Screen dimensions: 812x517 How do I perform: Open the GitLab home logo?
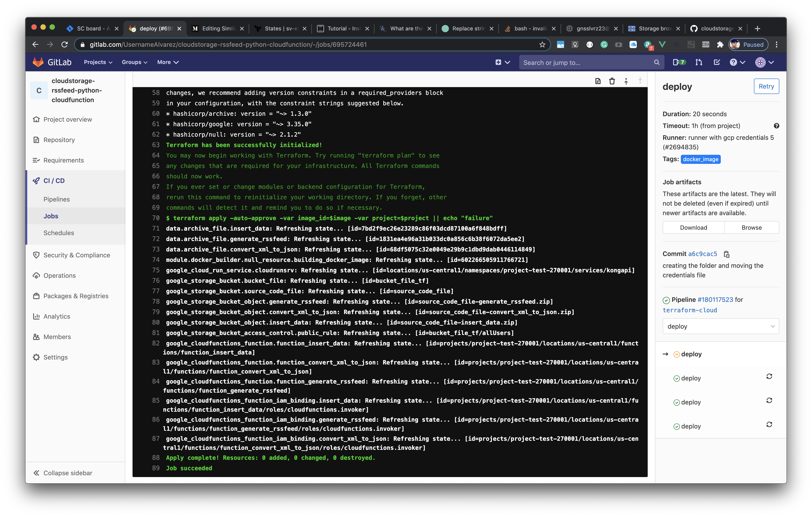52,62
